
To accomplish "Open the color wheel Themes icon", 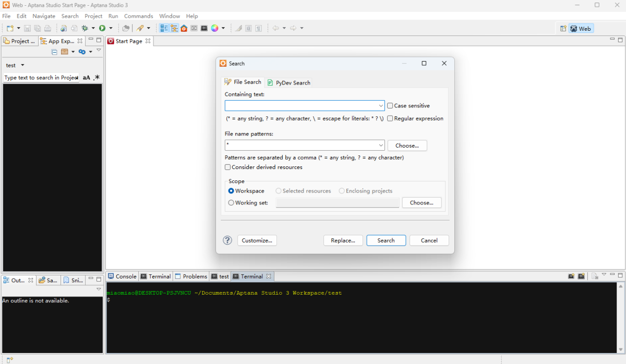I will [x=214, y=28].
